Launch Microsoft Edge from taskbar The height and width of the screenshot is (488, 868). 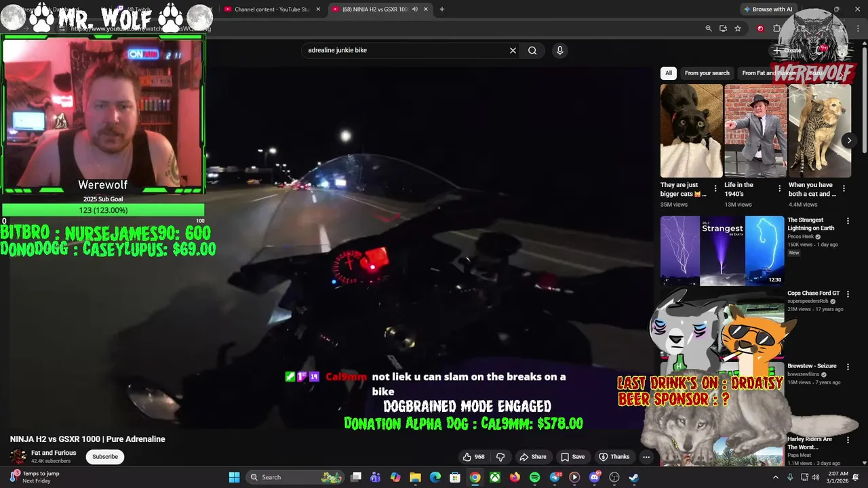[435, 477]
